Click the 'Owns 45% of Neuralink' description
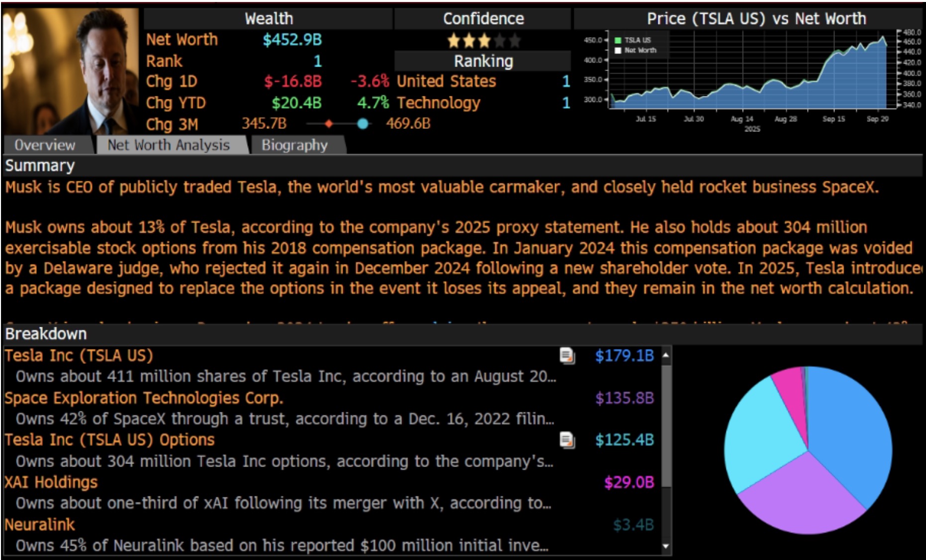 pyautogui.click(x=282, y=546)
